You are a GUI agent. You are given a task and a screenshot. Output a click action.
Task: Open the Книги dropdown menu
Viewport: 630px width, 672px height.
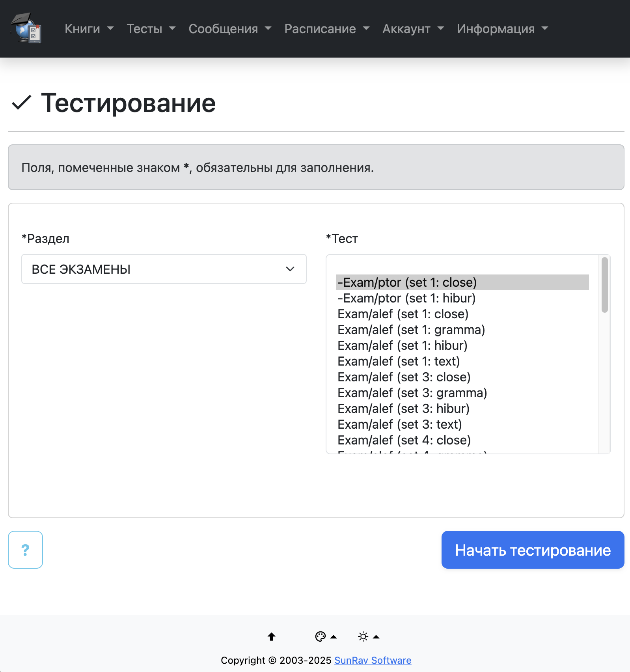[89, 29]
